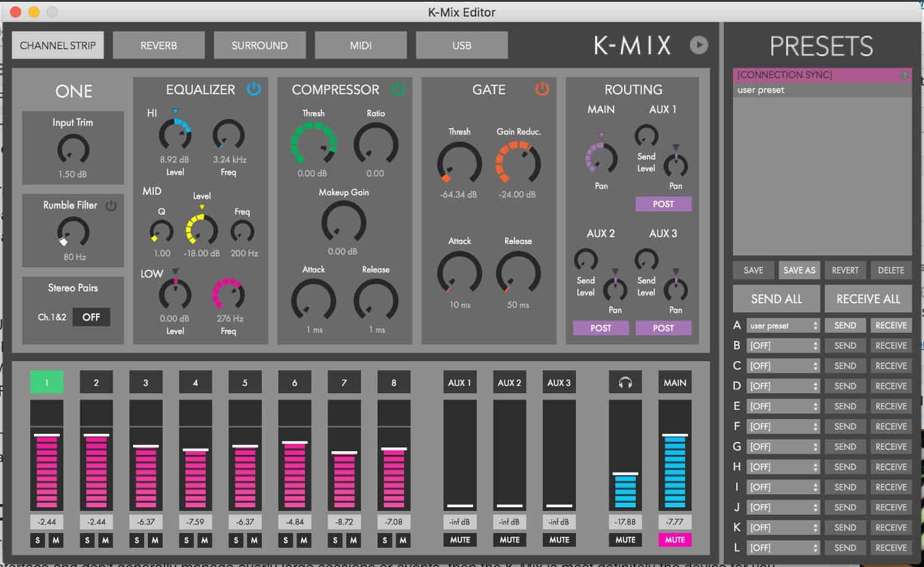
Task: Click the EQ LOW Level knob
Action: tap(175, 293)
